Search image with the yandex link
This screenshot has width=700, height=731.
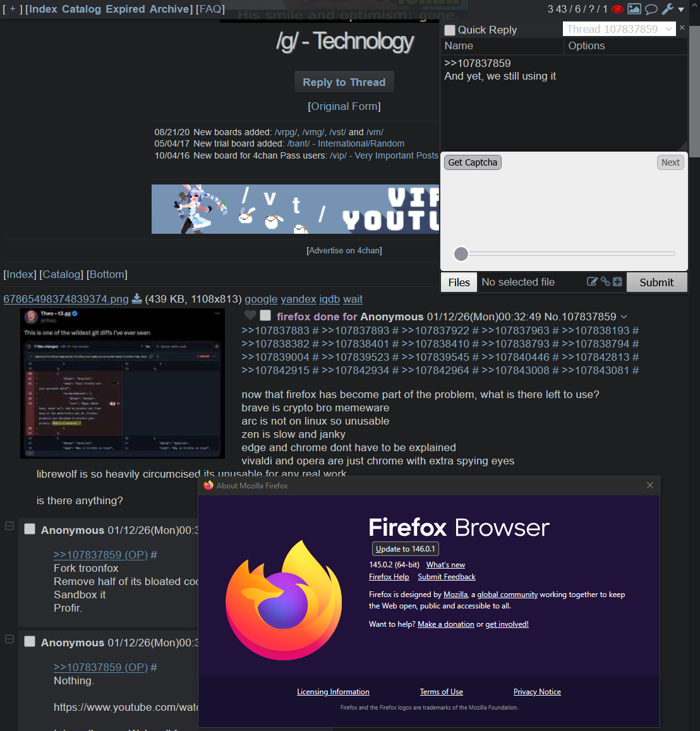(x=298, y=299)
